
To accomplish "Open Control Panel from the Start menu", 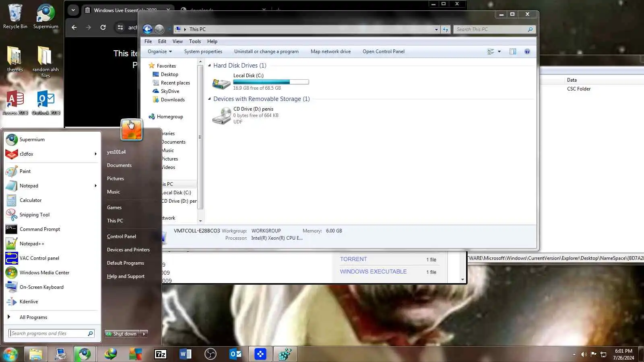I will pyautogui.click(x=122, y=237).
